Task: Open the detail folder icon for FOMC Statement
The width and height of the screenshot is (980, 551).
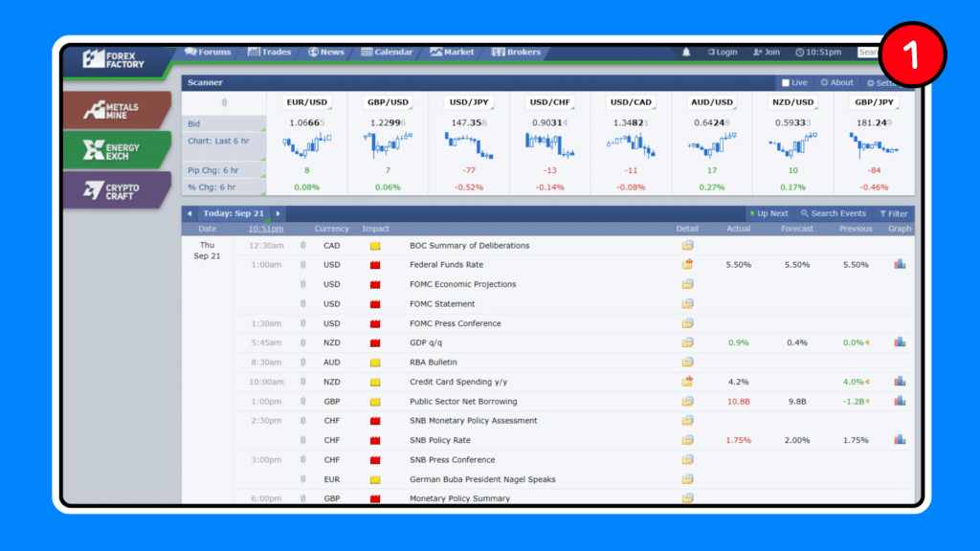Action: coord(687,303)
